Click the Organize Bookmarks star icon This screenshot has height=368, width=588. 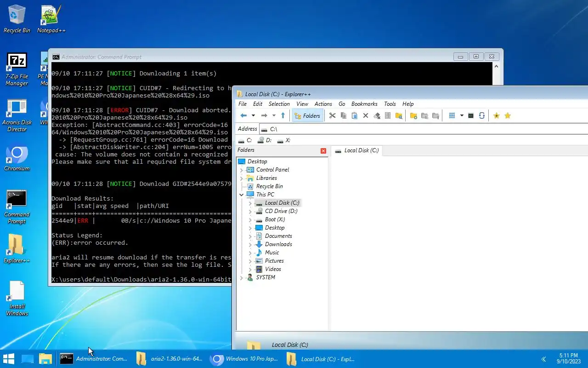tap(508, 115)
